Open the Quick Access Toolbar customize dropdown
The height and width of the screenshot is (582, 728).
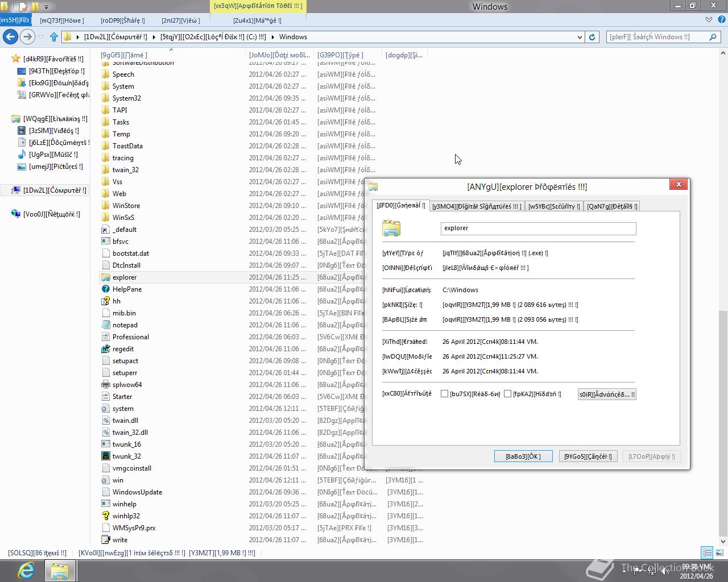tap(46, 7)
